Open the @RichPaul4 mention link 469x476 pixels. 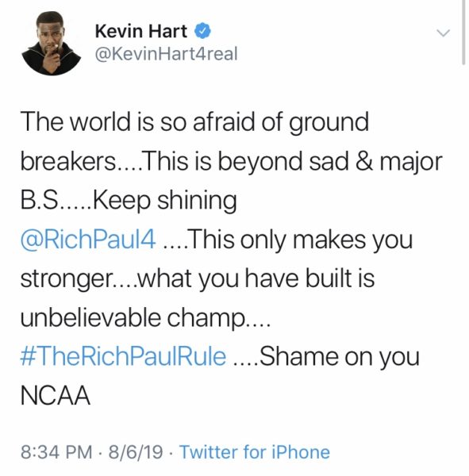click(x=88, y=240)
